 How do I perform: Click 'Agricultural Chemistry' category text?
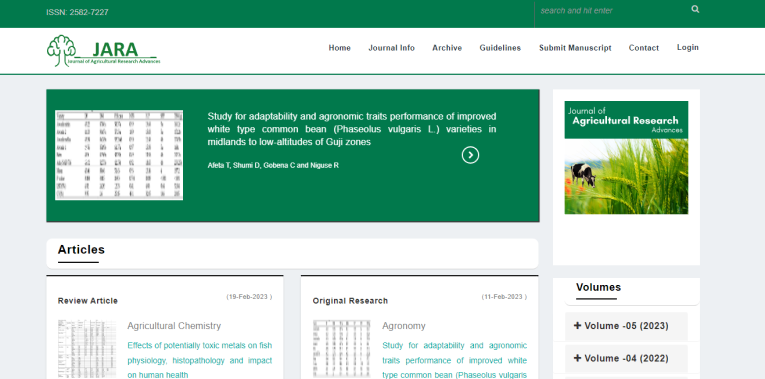[174, 326]
